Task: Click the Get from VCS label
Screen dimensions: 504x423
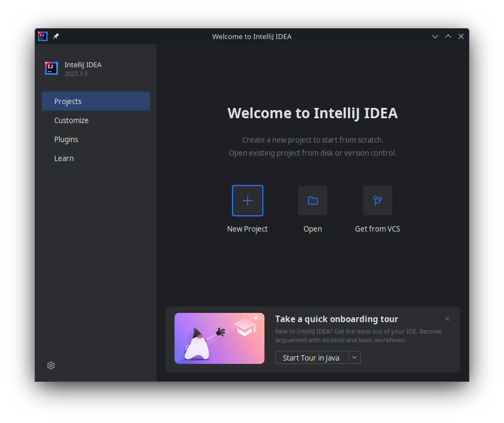Action: [x=377, y=229]
